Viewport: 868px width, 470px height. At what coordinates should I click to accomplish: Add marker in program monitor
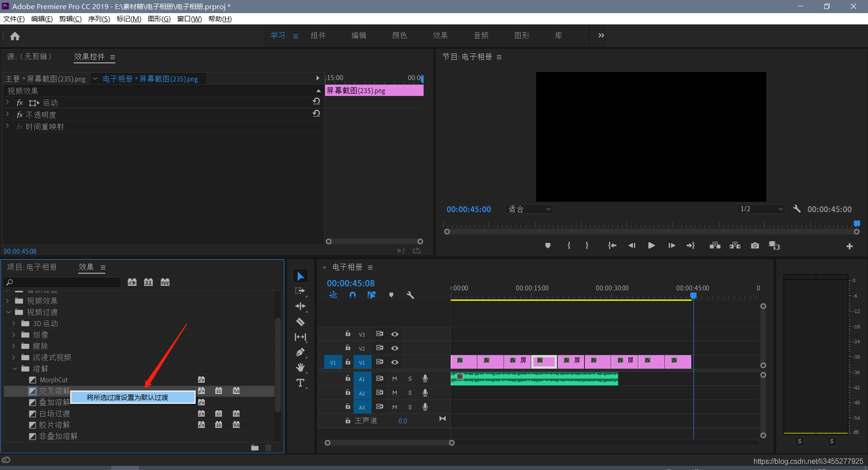548,246
